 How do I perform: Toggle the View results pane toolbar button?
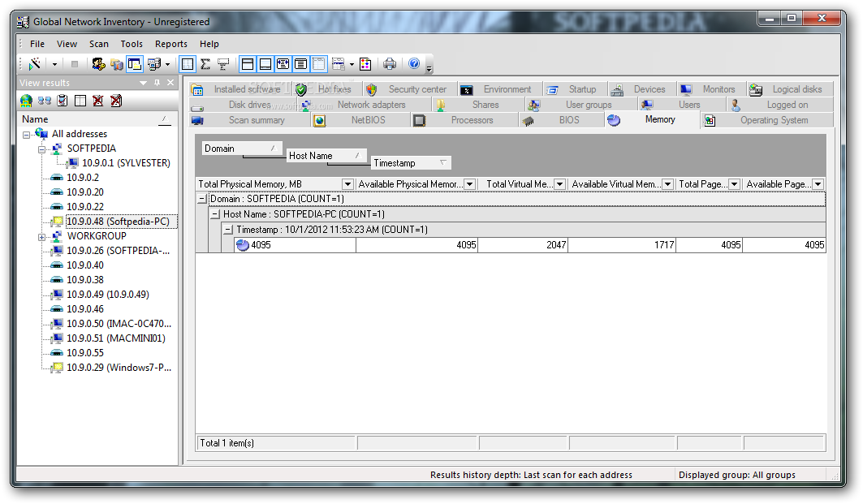pyautogui.click(x=134, y=64)
